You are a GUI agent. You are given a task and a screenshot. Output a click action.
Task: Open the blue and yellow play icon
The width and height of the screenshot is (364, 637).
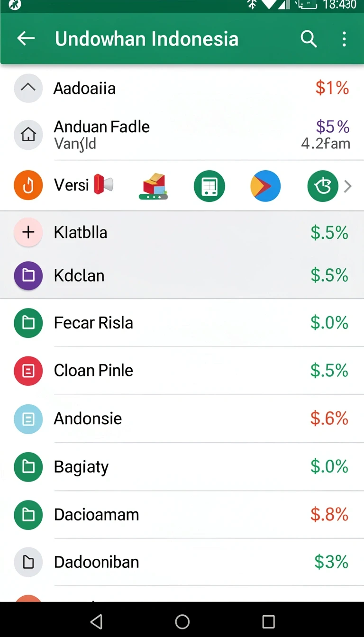[x=265, y=186]
